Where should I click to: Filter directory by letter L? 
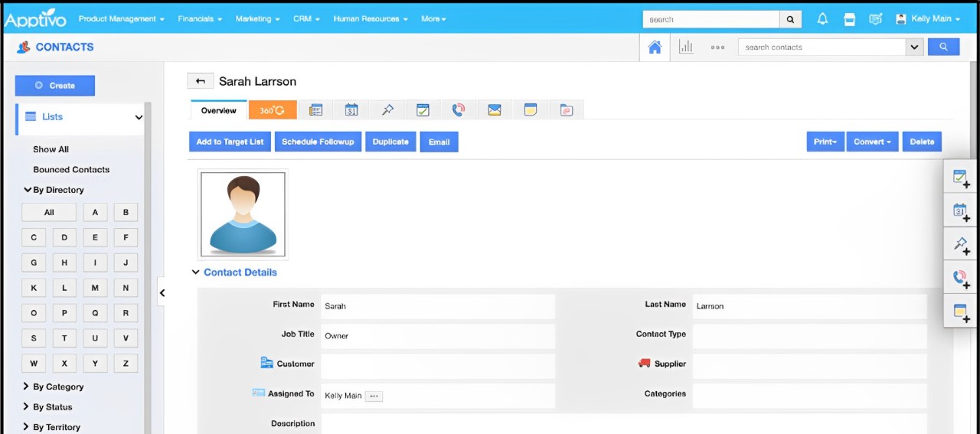(64, 288)
